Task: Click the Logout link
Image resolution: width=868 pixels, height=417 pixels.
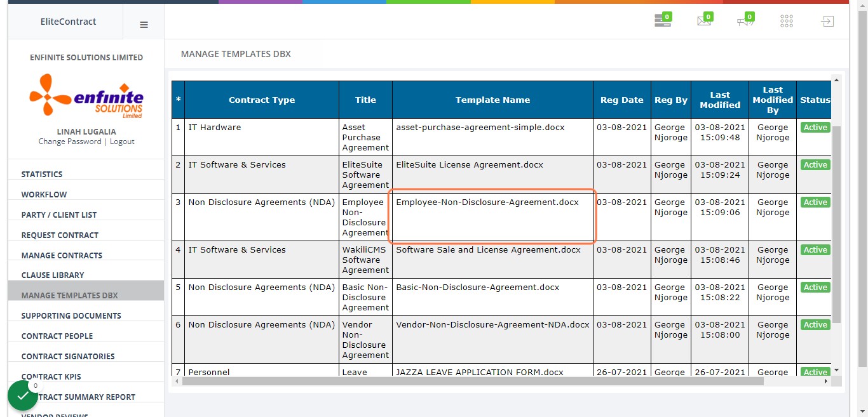Action: point(122,142)
